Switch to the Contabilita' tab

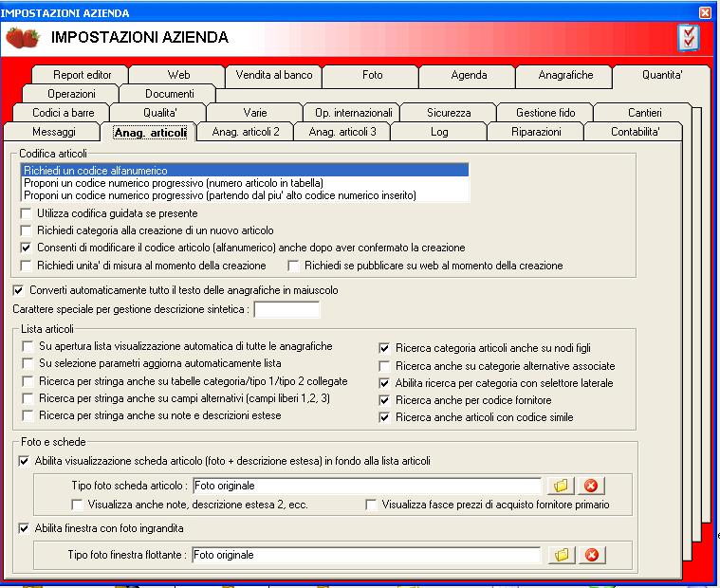635,132
